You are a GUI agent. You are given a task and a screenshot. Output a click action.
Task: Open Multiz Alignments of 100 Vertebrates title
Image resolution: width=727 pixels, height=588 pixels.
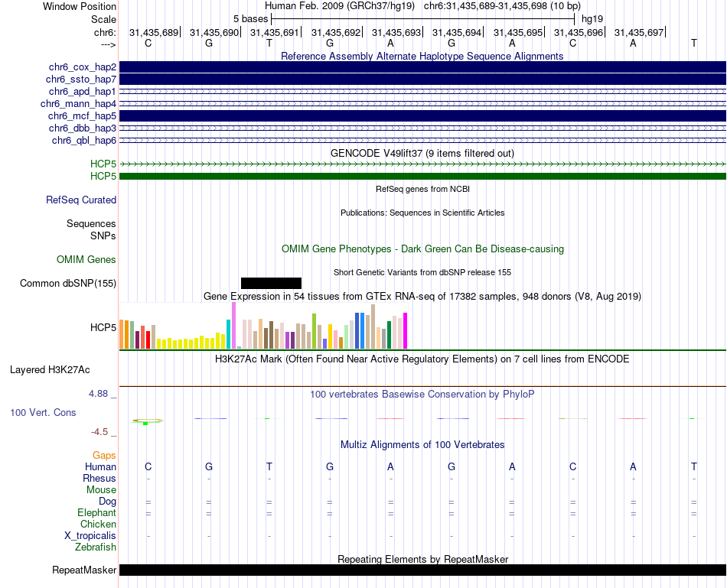422,445
